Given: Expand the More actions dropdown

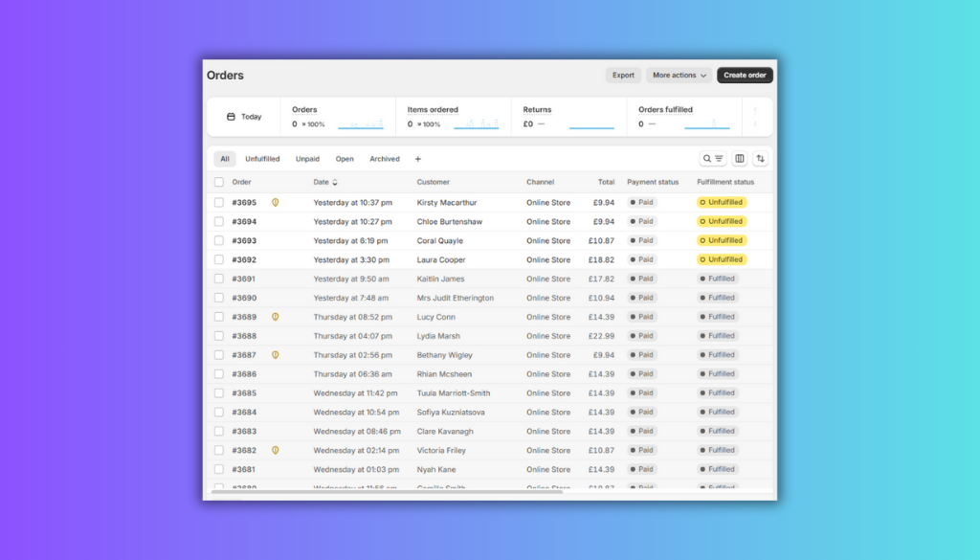Looking at the screenshot, I should (679, 76).
